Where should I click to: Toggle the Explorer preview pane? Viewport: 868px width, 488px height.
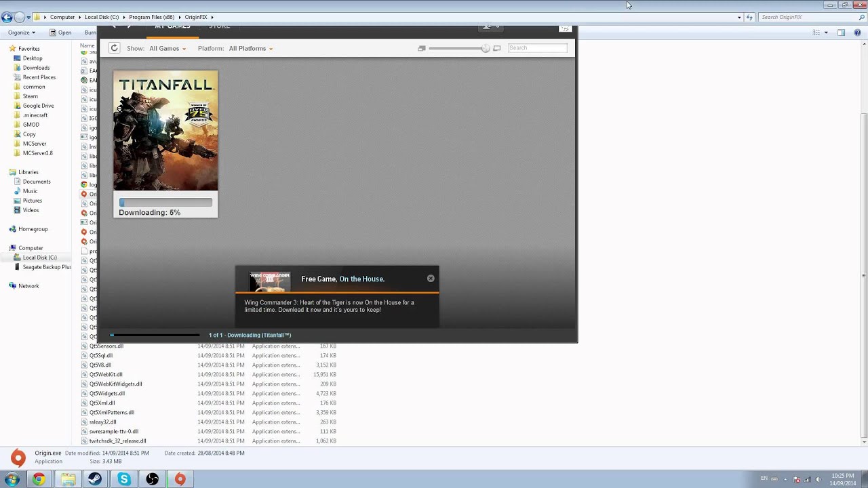point(842,33)
